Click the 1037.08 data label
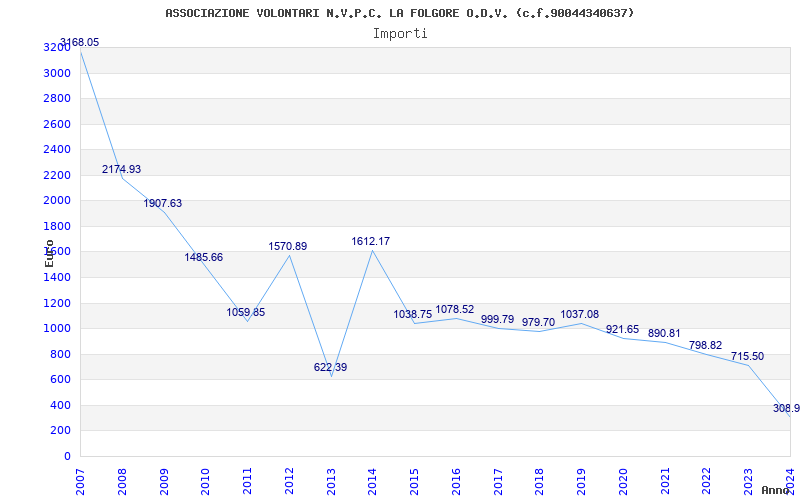The image size is (800, 500). click(580, 315)
